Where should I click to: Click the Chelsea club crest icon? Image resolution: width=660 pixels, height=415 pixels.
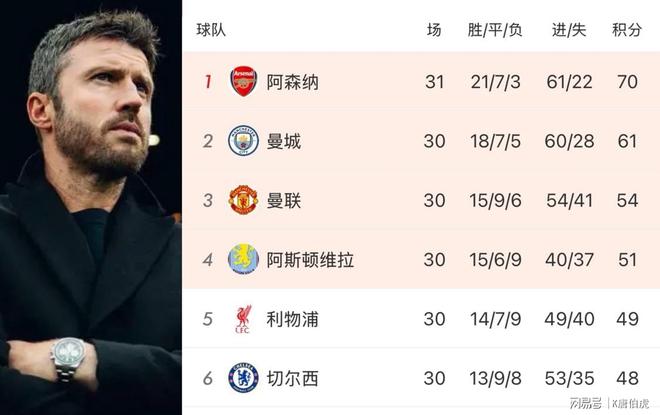[x=243, y=378]
